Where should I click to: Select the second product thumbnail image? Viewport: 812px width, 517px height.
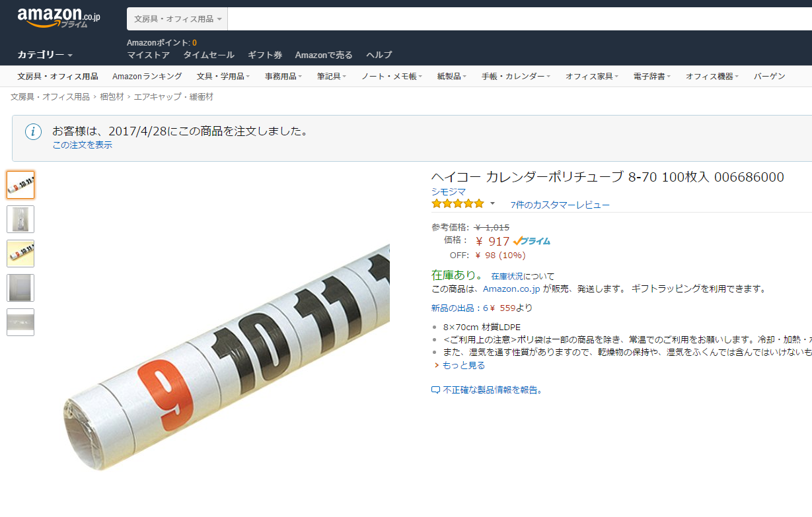tap(20, 219)
